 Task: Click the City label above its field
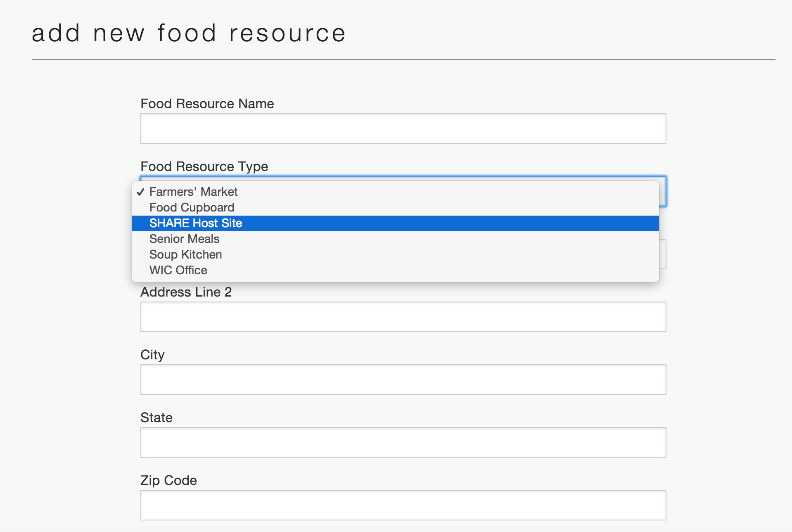(152, 355)
